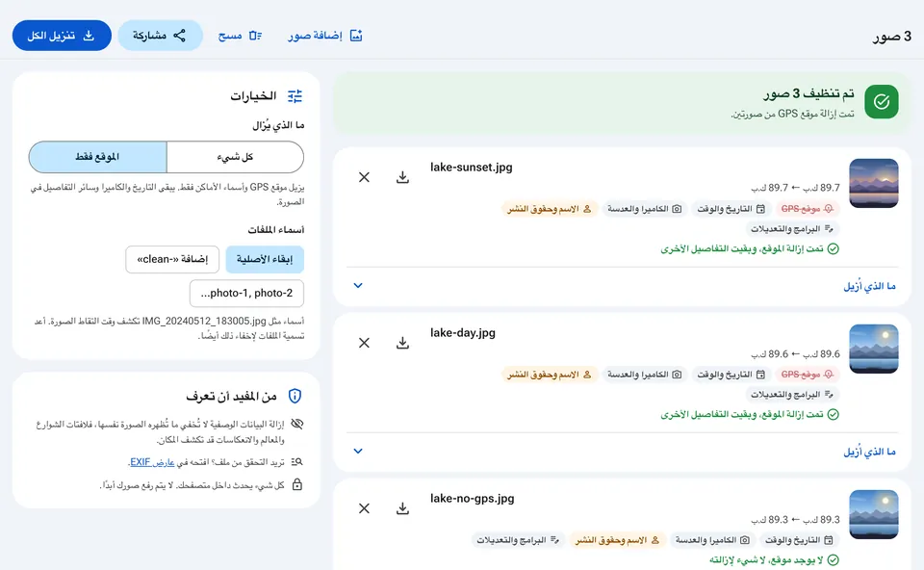The height and width of the screenshot is (570, 924).
Task: Open the lake-sunset.jpg thumbnail
Action: click(x=873, y=183)
